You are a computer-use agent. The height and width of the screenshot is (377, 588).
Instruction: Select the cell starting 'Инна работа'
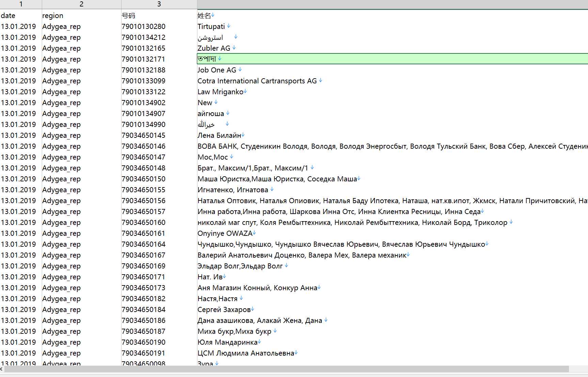(393, 212)
